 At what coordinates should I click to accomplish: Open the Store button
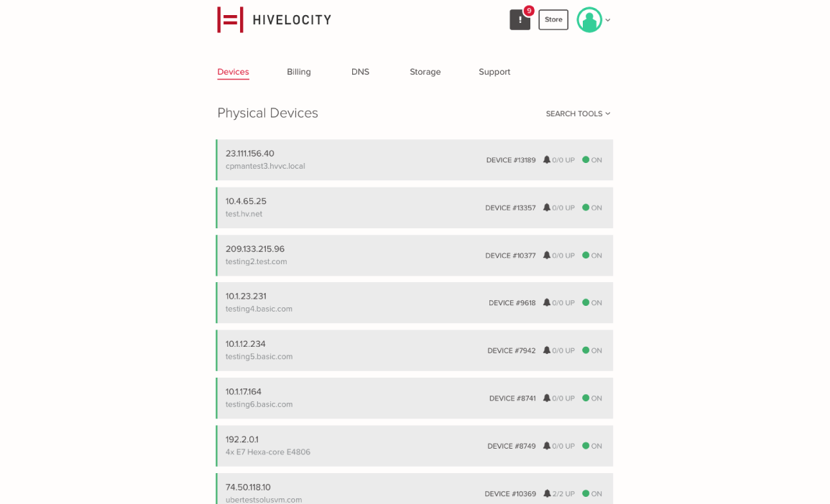tap(553, 19)
